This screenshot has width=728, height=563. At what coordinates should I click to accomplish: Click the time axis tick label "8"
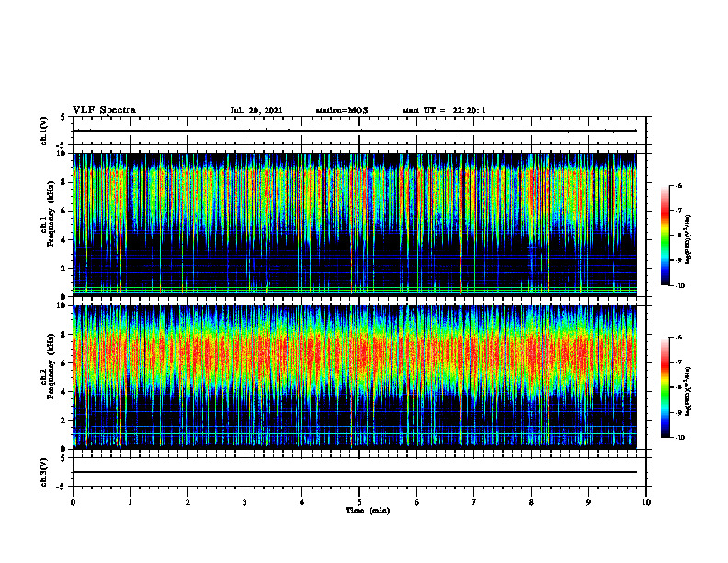(x=531, y=502)
